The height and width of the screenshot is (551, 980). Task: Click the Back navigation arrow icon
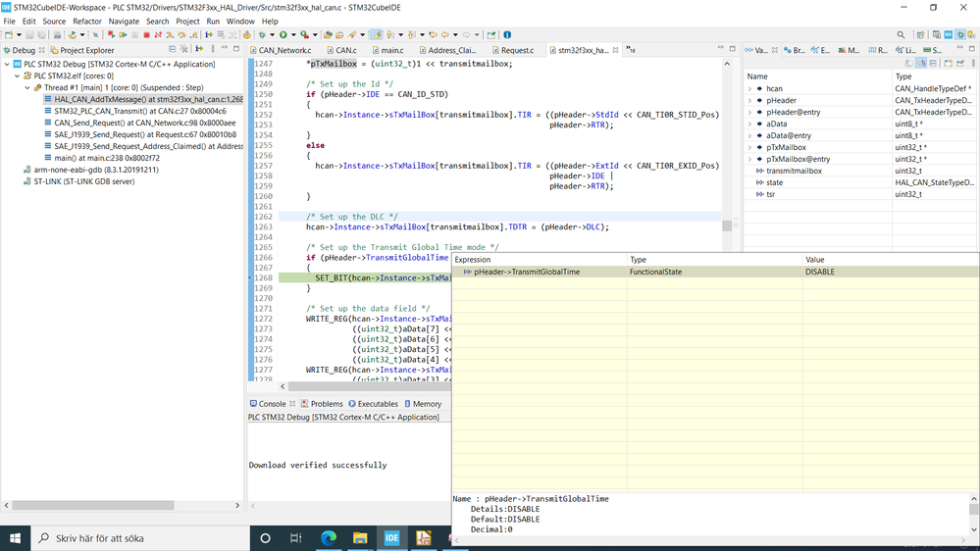tap(444, 35)
